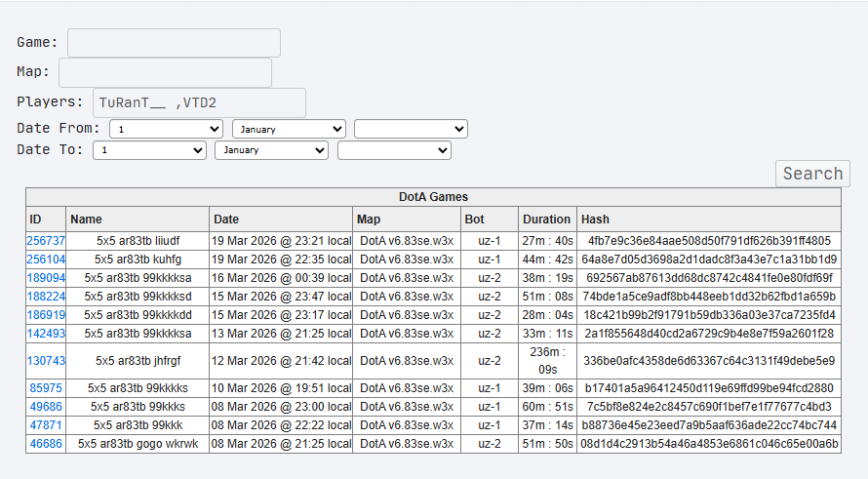Image resolution: width=868 pixels, height=479 pixels.
Task: Open game ID 186919 link
Action: tap(46, 315)
